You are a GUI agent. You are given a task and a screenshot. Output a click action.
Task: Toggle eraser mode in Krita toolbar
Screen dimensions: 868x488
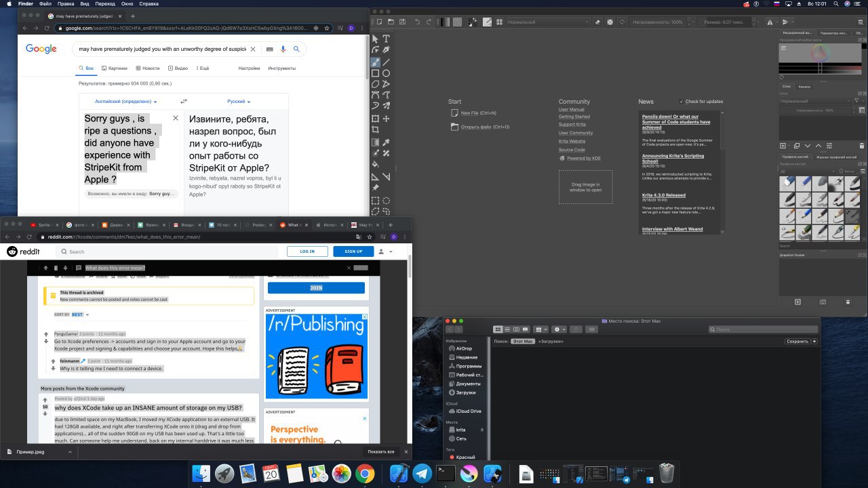pyautogui.click(x=597, y=22)
